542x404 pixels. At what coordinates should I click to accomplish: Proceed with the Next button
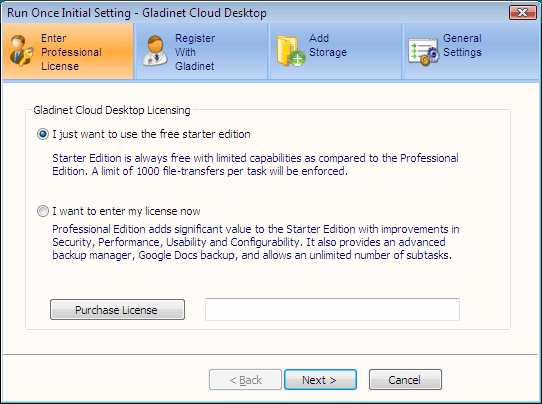(x=320, y=379)
